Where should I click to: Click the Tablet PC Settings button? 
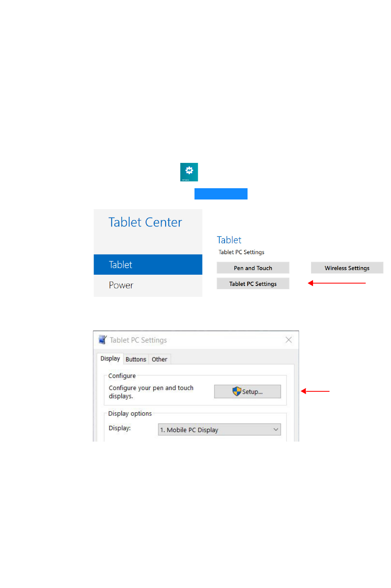253,284
